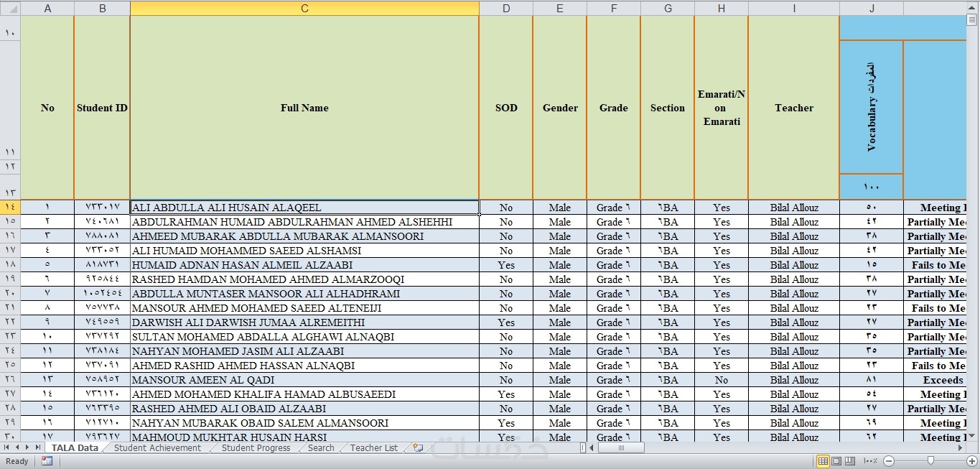
Task: Select column J header
Action: point(872,8)
